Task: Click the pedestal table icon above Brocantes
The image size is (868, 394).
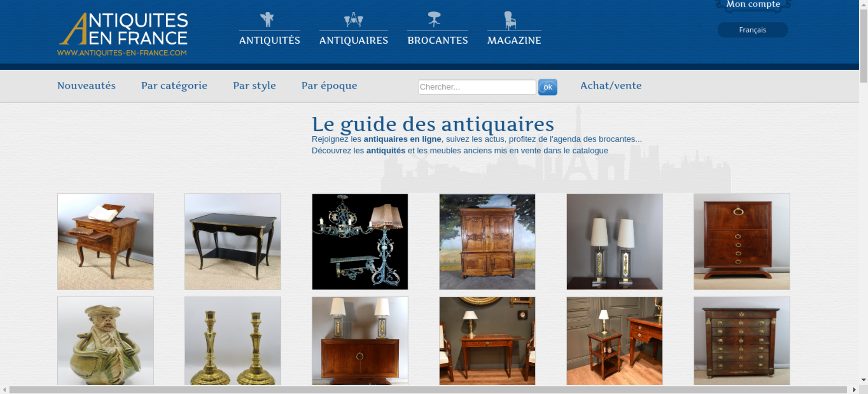Action: point(434,20)
